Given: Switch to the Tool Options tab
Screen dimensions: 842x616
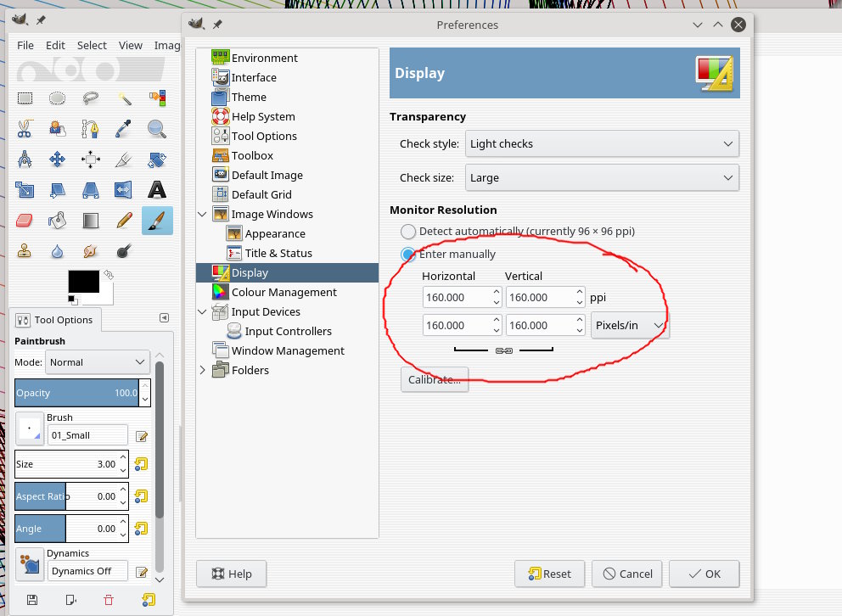Looking at the screenshot, I should pos(55,320).
